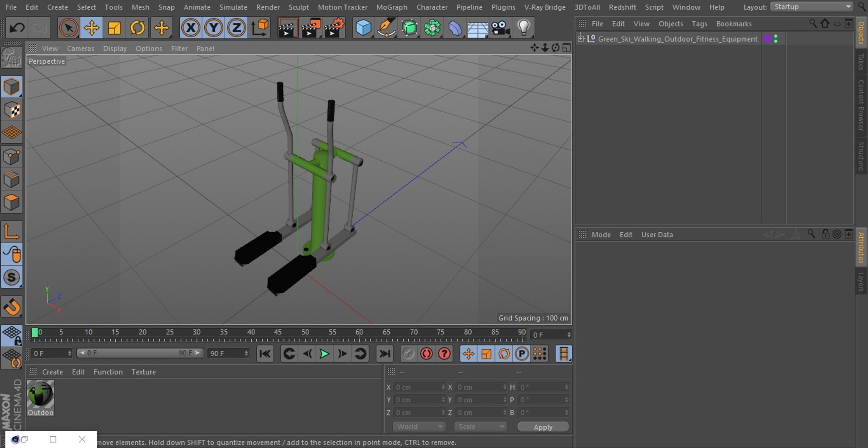Toggle Z axis lock
This screenshot has width=868, height=448.
click(x=236, y=28)
